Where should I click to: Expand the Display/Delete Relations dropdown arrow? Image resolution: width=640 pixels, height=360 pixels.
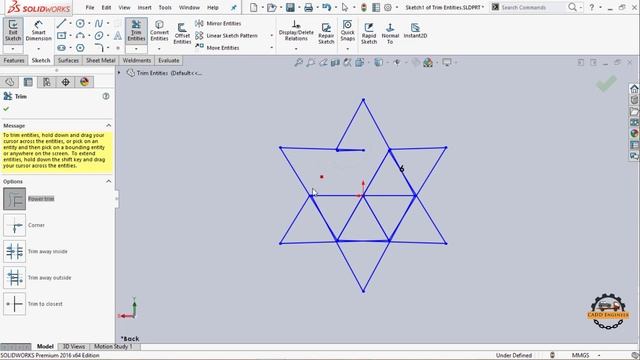click(x=296, y=49)
